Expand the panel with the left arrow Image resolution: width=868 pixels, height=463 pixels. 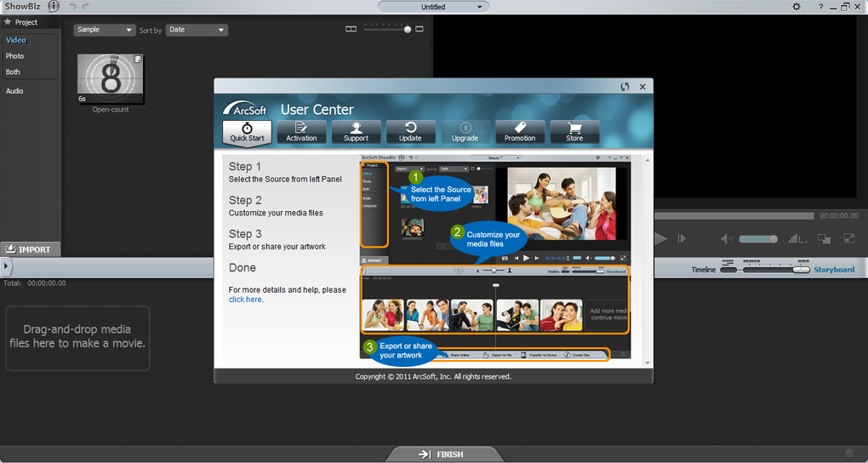(6, 267)
